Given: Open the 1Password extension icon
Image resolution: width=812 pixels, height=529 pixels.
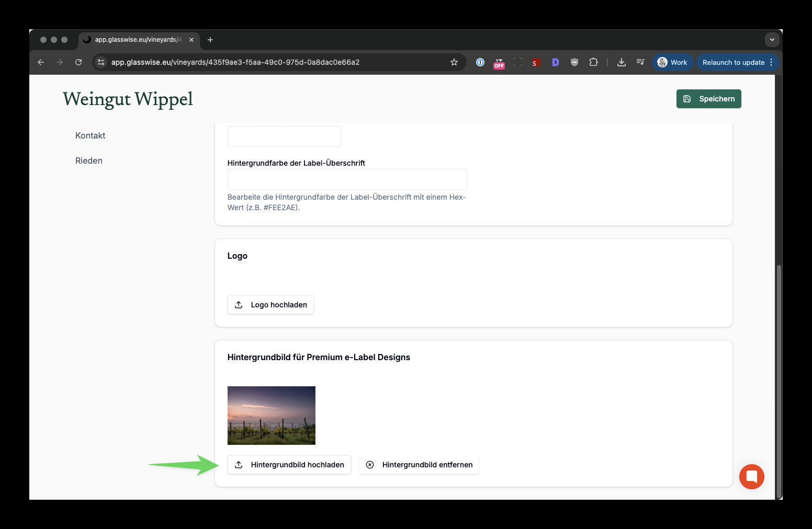Looking at the screenshot, I should tap(480, 62).
